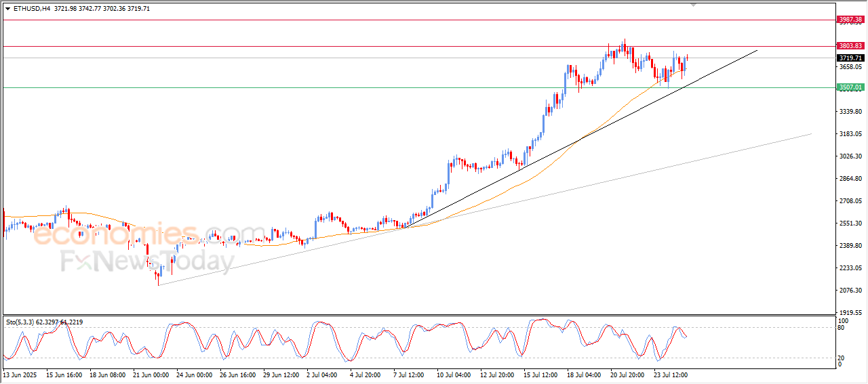Click the 24 Jun 00:00 date label
The image size is (868, 384).
195,374
